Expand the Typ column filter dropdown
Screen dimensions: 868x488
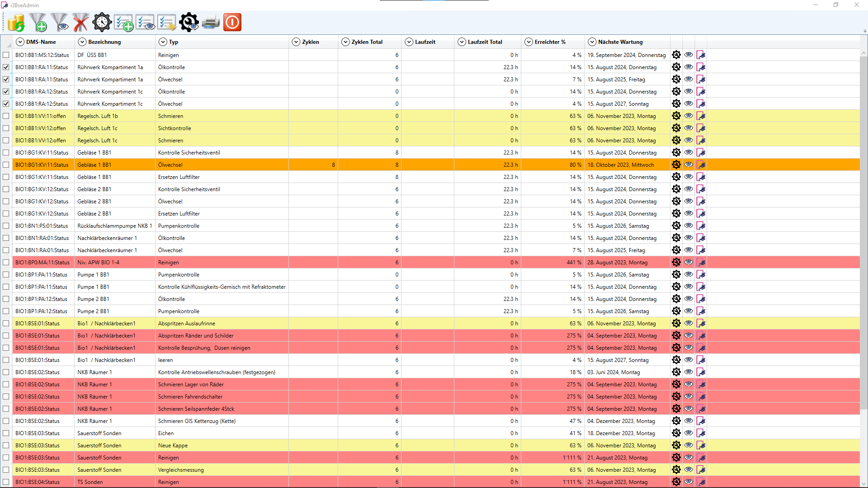coord(163,42)
